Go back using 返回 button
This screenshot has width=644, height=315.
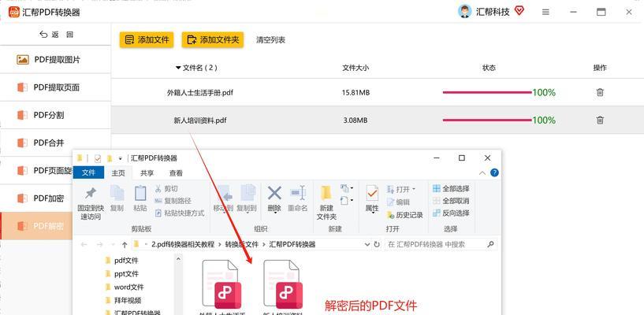pyautogui.click(x=56, y=35)
